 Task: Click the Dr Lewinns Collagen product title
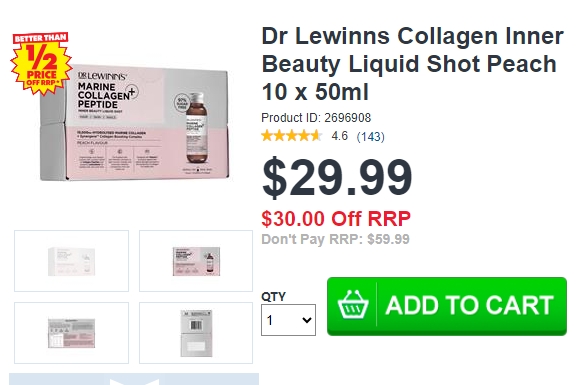tap(412, 64)
